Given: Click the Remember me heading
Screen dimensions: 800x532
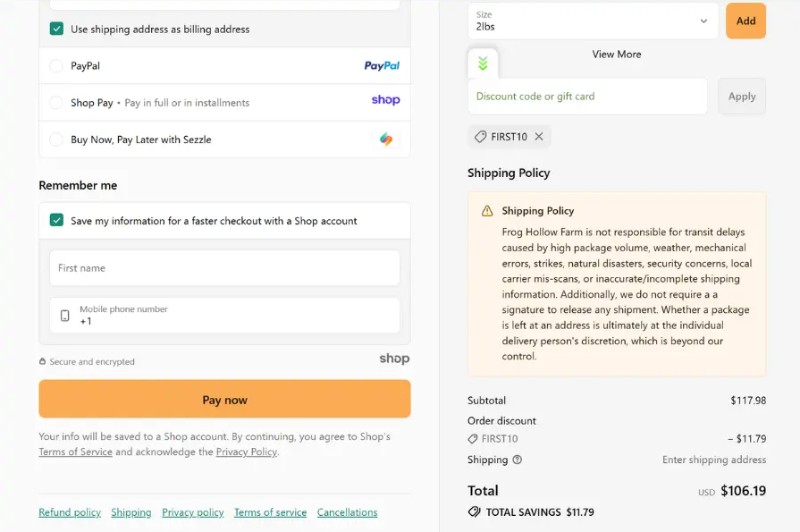Looking at the screenshot, I should coord(78,185).
